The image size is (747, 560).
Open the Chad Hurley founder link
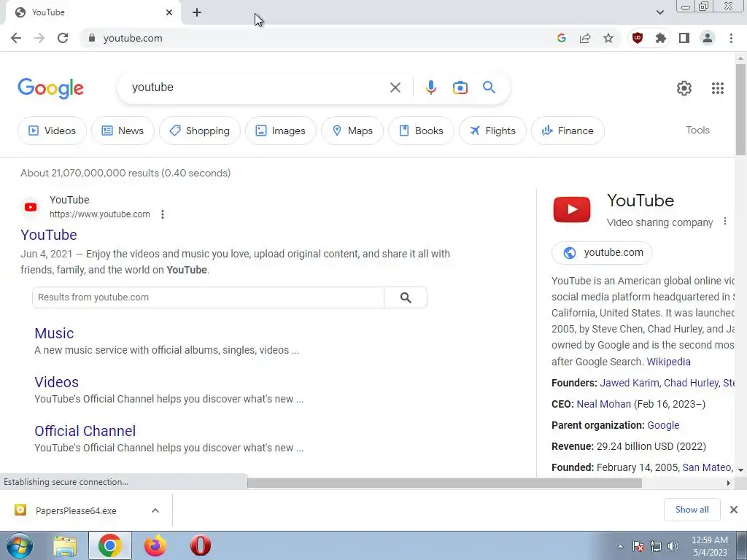point(691,383)
